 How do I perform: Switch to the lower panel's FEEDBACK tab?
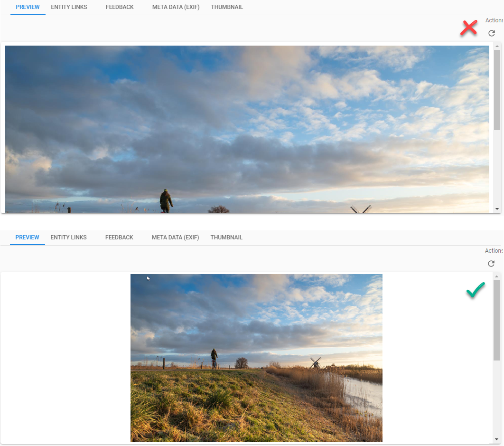(119, 237)
